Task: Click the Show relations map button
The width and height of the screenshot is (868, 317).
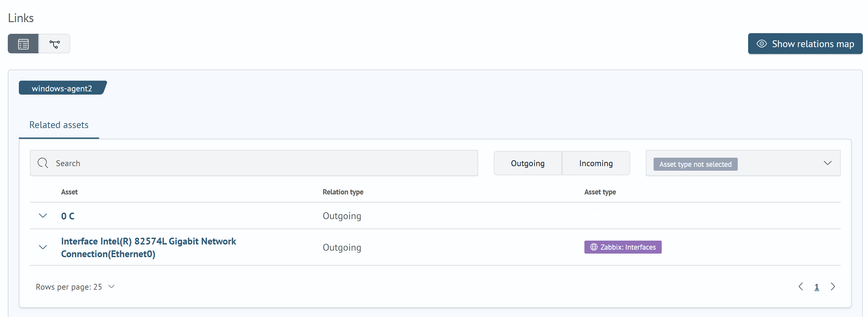Action: click(805, 44)
